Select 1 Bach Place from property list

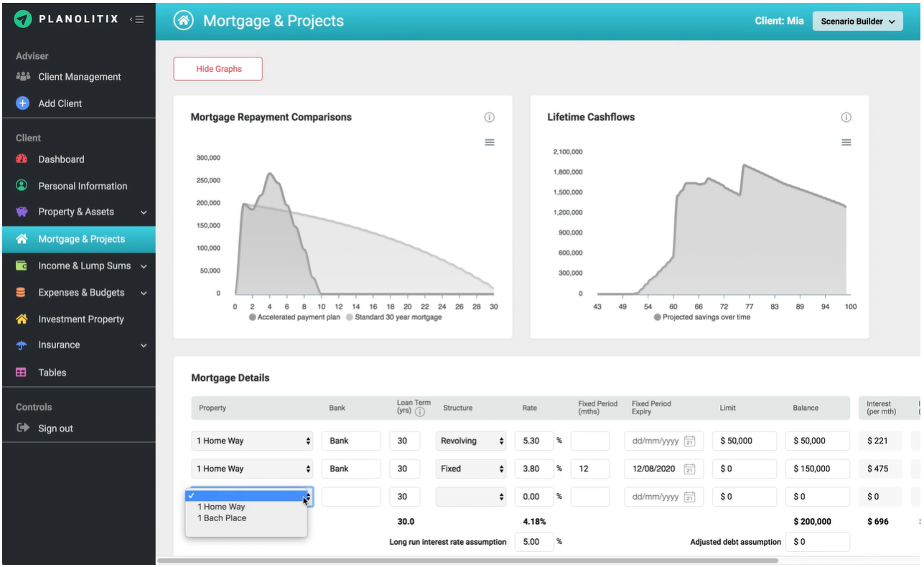222,517
